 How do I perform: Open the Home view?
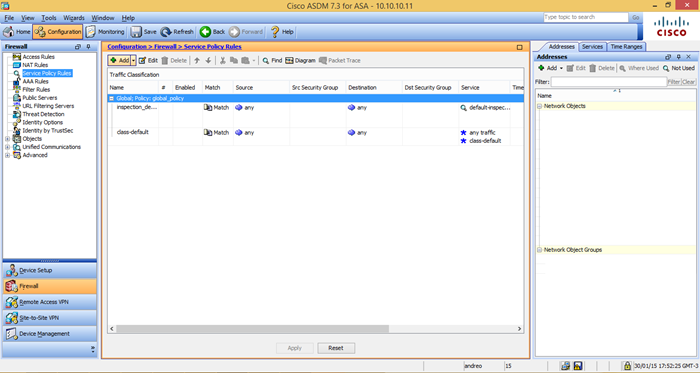pos(17,32)
